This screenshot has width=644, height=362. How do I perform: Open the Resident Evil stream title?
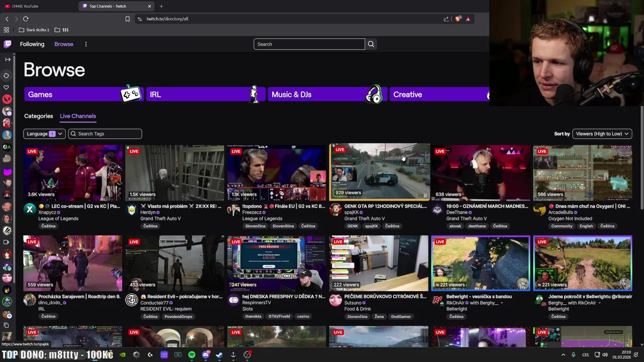[181, 297]
